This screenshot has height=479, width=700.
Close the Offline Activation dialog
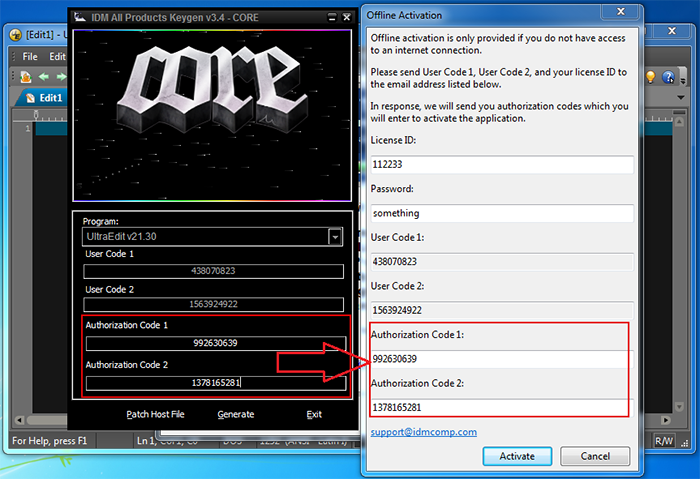621,12
